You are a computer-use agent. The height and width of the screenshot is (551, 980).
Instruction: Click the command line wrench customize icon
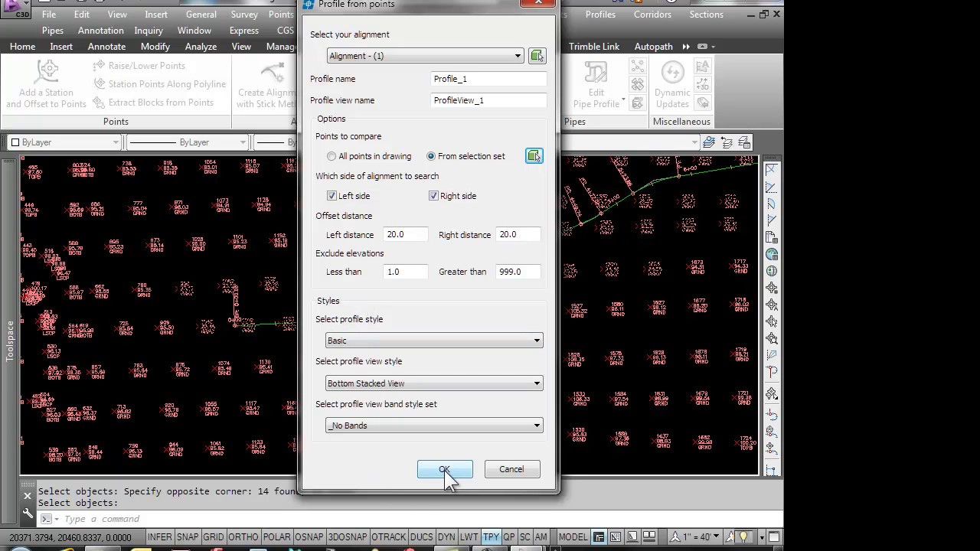click(28, 513)
